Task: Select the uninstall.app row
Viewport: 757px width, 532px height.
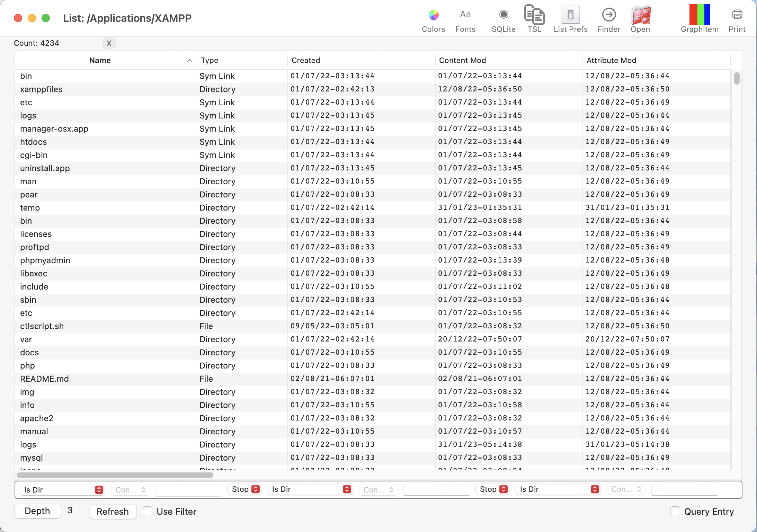Action: pos(373,168)
